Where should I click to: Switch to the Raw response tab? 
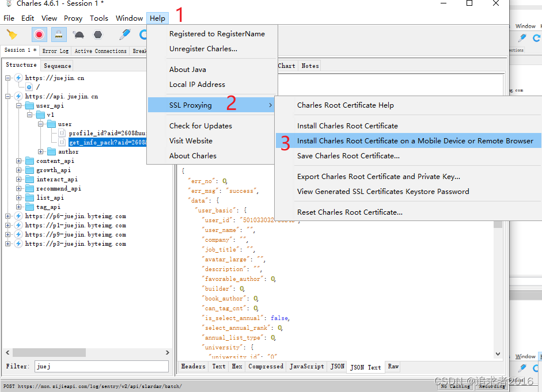pos(393,367)
